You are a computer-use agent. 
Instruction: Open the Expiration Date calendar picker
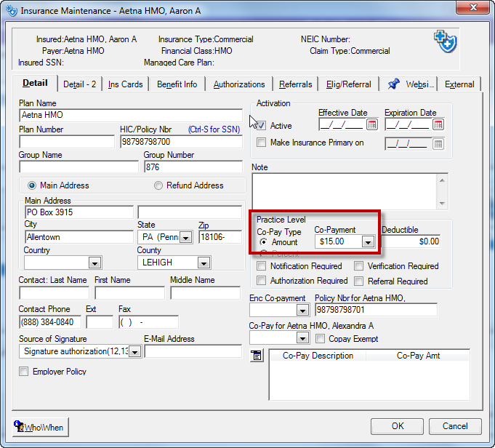tap(438, 124)
